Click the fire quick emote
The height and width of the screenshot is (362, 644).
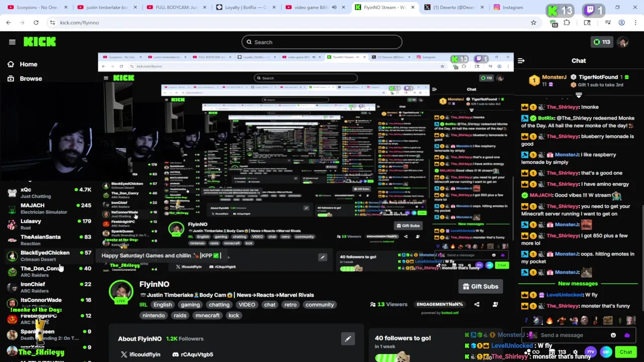(x=549, y=320)
